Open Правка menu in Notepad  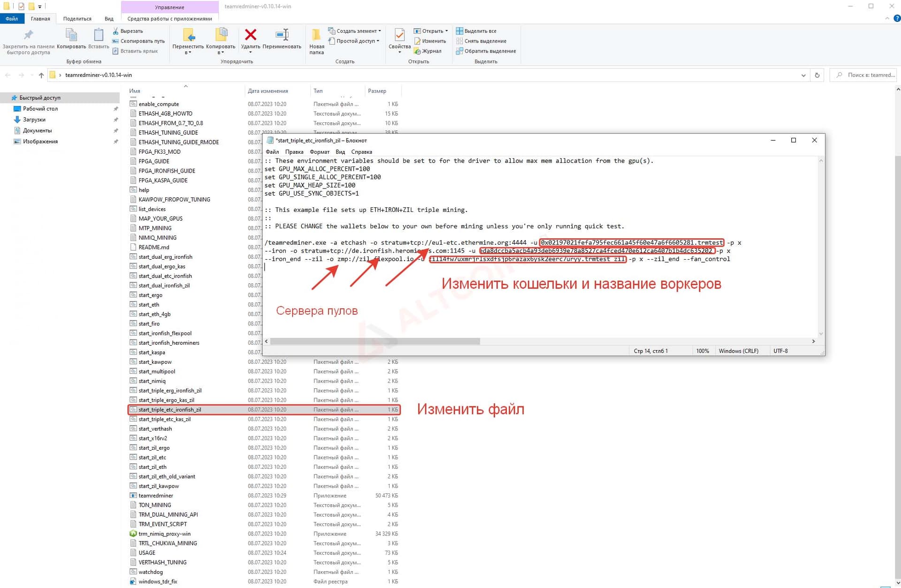point(294,152)
